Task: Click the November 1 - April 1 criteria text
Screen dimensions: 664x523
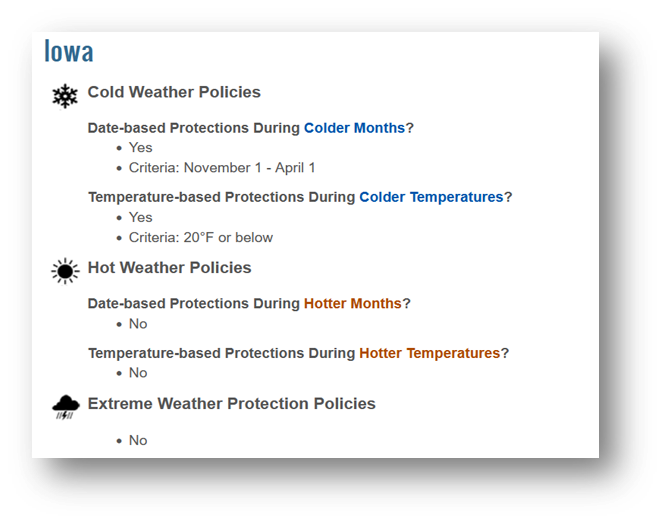Action: [x=249, y=168]
